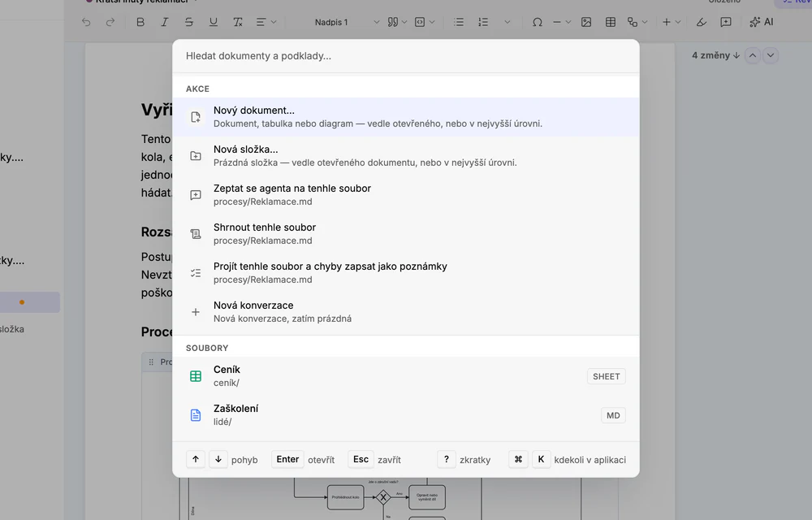
Task: Select "Zeptat se agenta na tenhle soubor"
Action: (x=406, y=195)
